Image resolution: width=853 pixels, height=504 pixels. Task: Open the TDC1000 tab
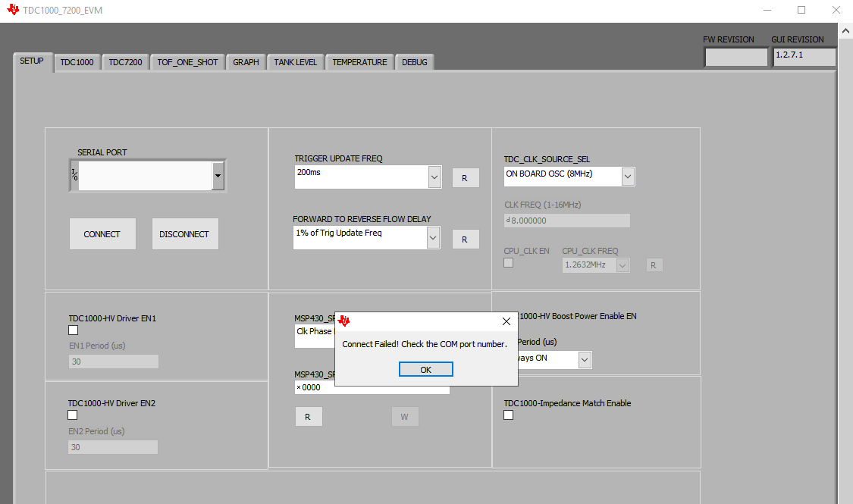pyautogui.click(x=77, y=62)
